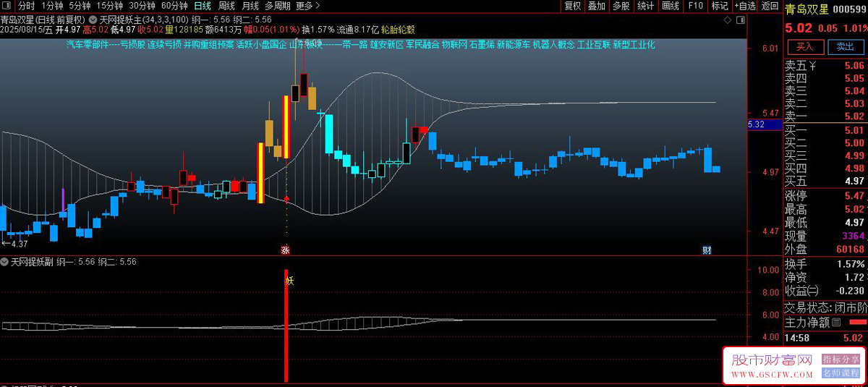
Task: Add stock with +自选 button
Action: click(x=744, y=6)
